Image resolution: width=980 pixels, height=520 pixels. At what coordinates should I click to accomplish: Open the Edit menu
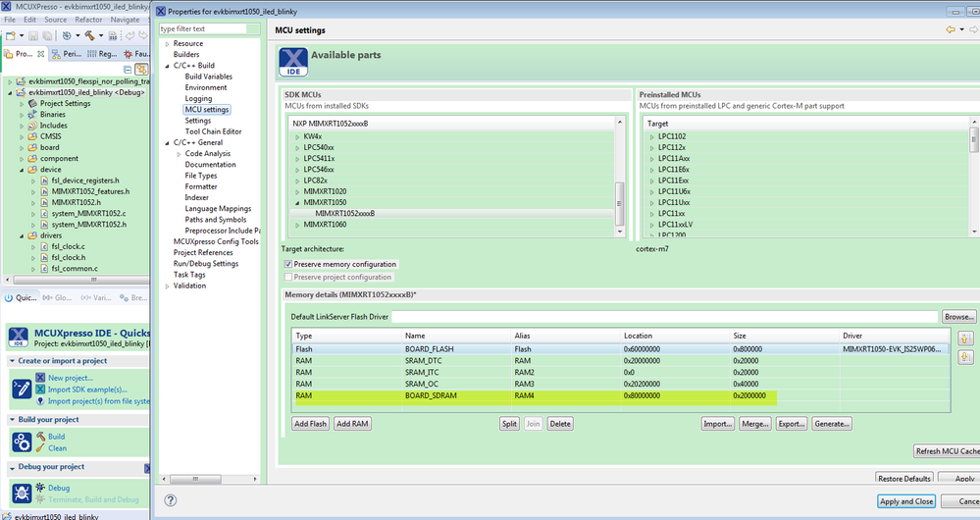pyautogui.click(x=30, y=20)
